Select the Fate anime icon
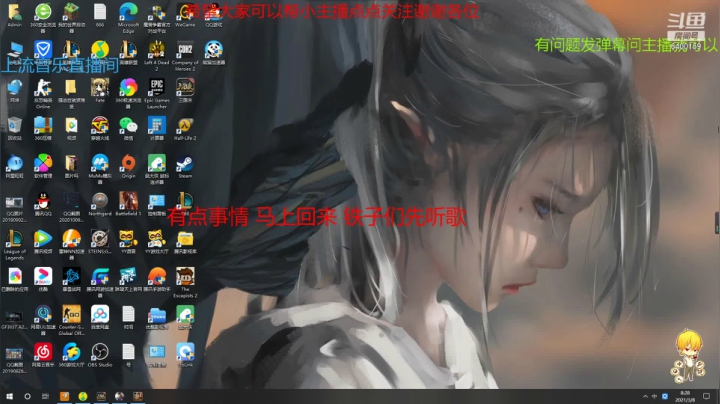Screen dimensions: 720x404 pyautogui.click(x=100, y=87)
